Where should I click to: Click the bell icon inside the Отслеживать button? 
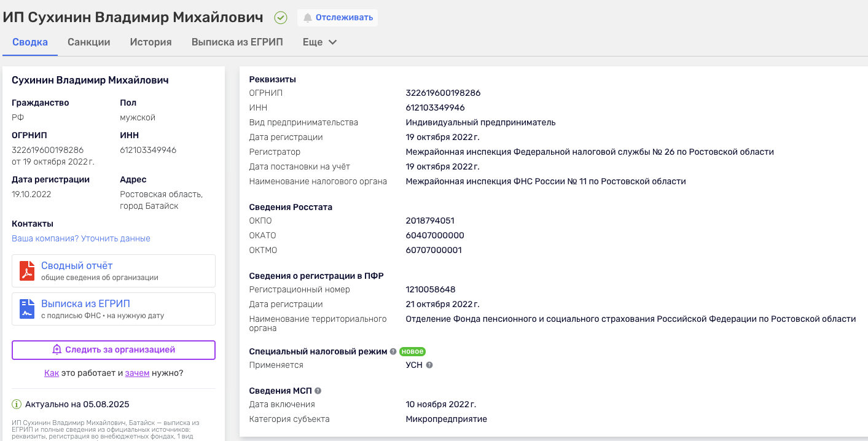(x=307, y=17)
